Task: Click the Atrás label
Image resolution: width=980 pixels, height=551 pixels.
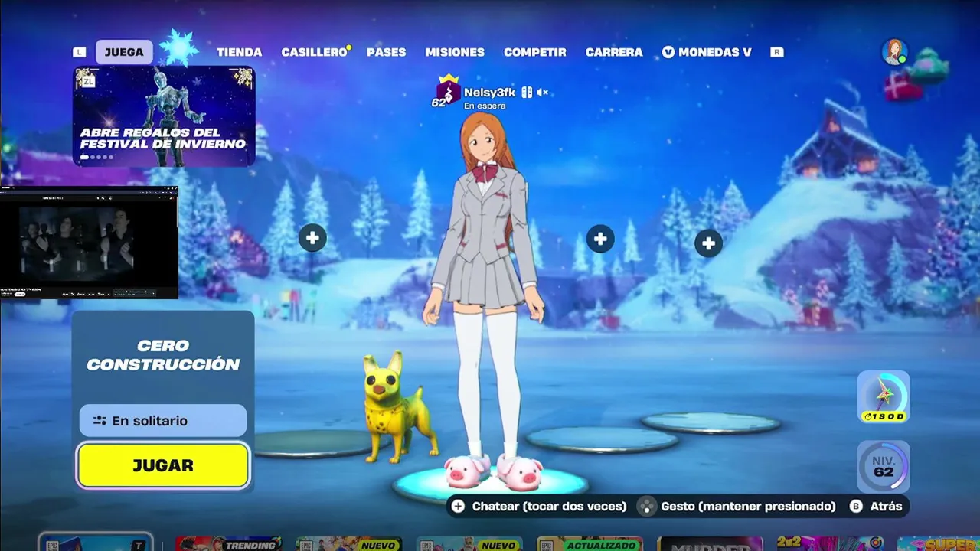Action: tap(886, 506)
